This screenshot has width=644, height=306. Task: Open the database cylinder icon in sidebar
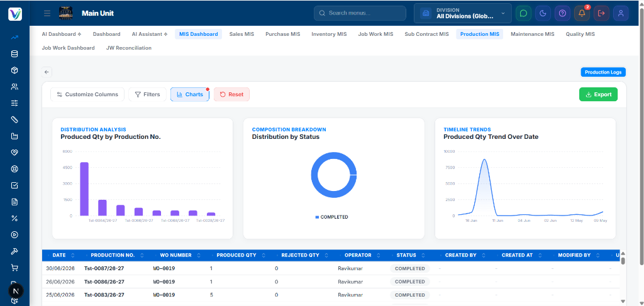[x=15, y=54]
